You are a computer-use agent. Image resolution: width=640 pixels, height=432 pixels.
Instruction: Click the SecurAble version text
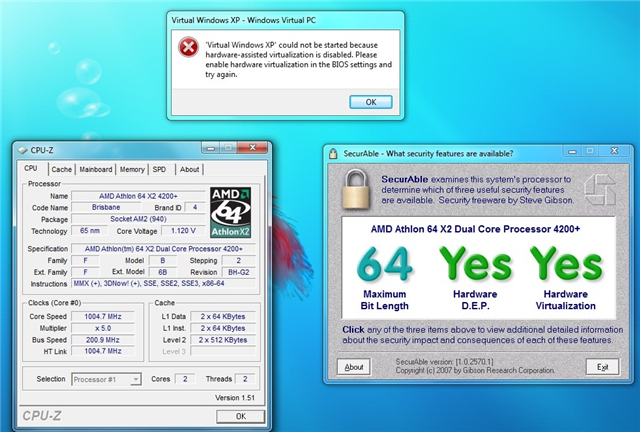tap(444, 362)
